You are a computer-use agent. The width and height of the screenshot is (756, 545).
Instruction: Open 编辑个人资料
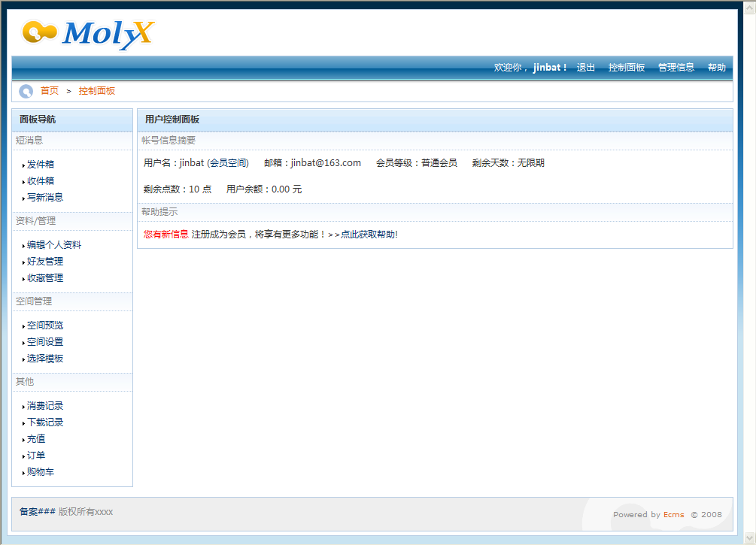coord(54,245)
